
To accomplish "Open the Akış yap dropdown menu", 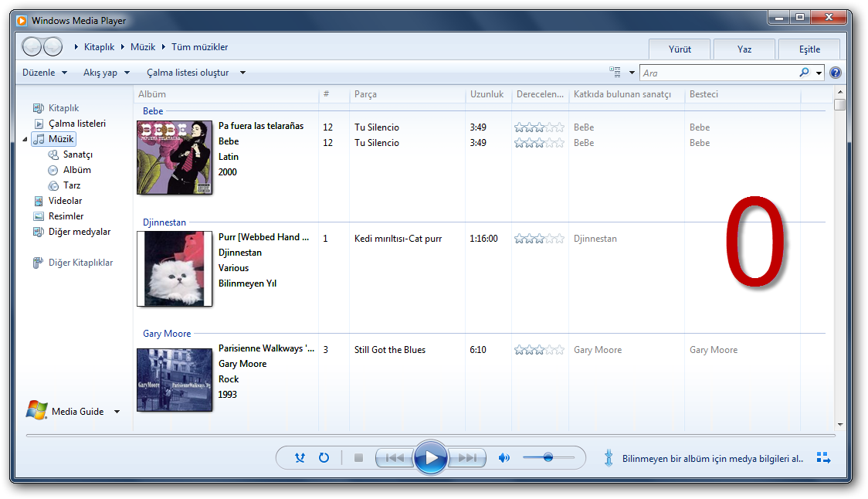I will click(107, 73).
